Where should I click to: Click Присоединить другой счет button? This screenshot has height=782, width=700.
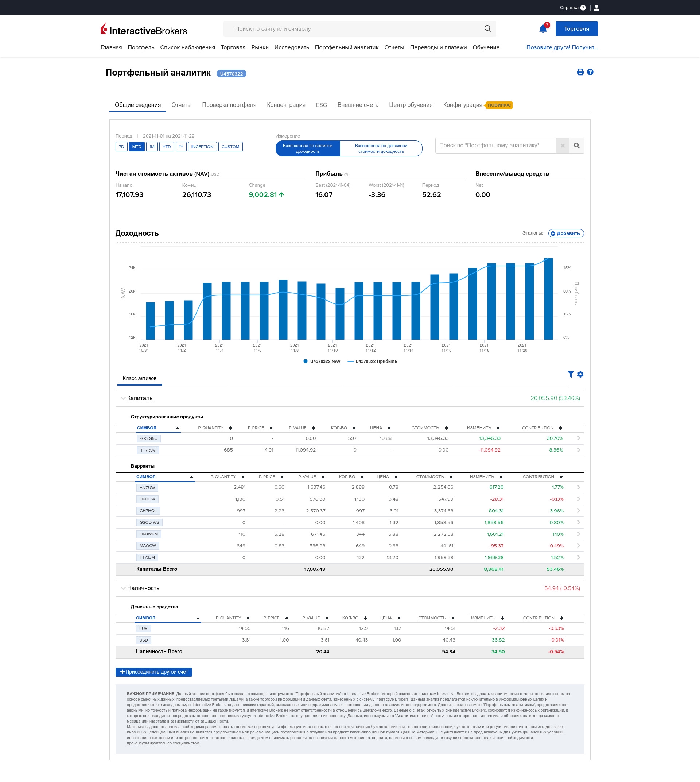(154, 672)
